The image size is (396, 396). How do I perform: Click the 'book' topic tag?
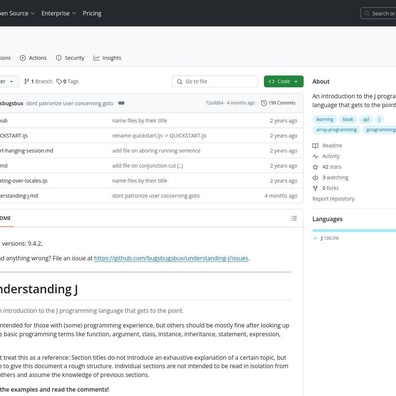pos(348,119)
